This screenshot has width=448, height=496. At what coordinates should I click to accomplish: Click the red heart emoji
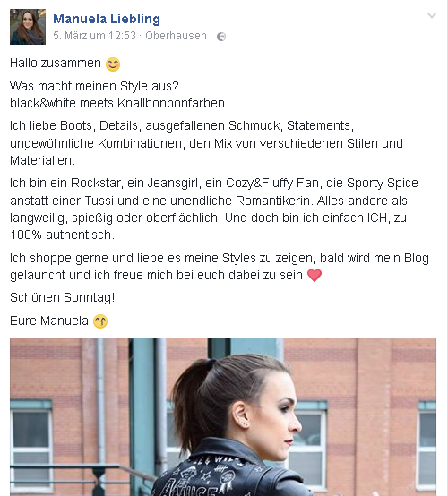tap(314, 275)
